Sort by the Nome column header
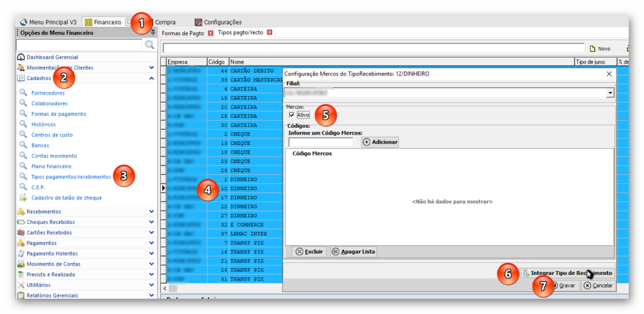The image size is (644, 314). pos(401,62)
